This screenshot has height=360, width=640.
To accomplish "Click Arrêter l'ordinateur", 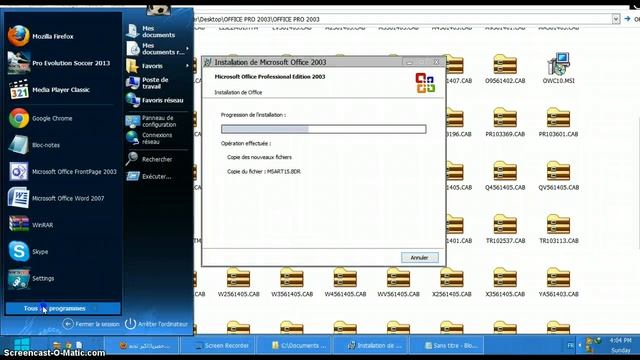I will [x=156, y=324].
